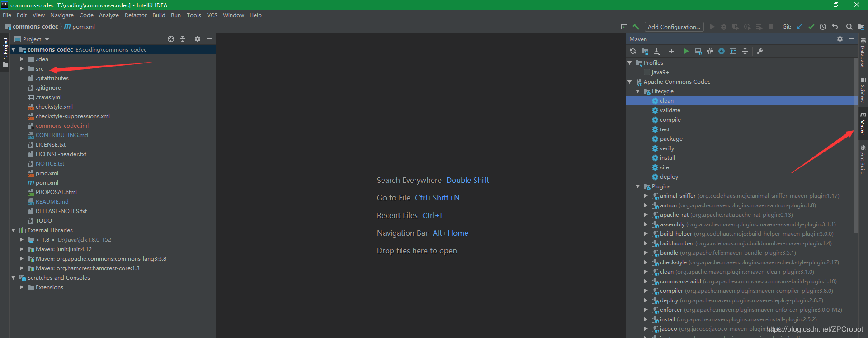The height and width of the screenshot is (338, 868).
Task: Hide the Maven tool window
Action: [852, 39]
